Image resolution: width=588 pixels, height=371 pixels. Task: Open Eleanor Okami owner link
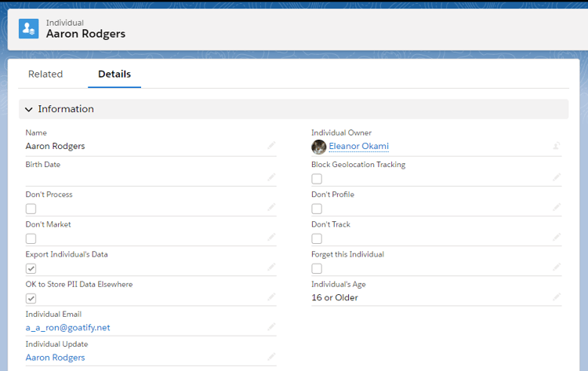pyautogui.click(x=358, y=146)
